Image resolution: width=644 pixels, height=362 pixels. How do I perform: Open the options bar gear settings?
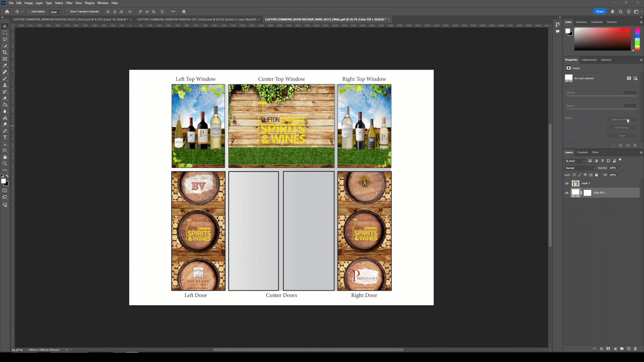click(x=184, y=12)
